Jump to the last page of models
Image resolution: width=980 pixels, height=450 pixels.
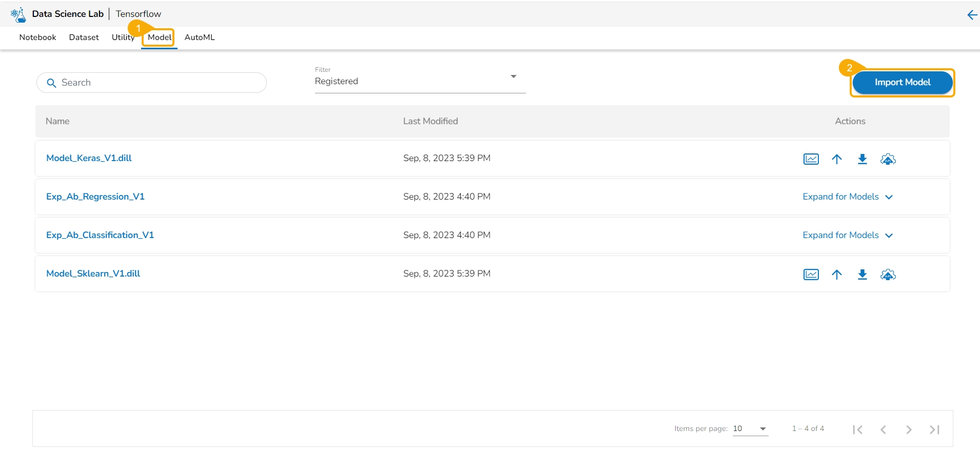(934, 429)
